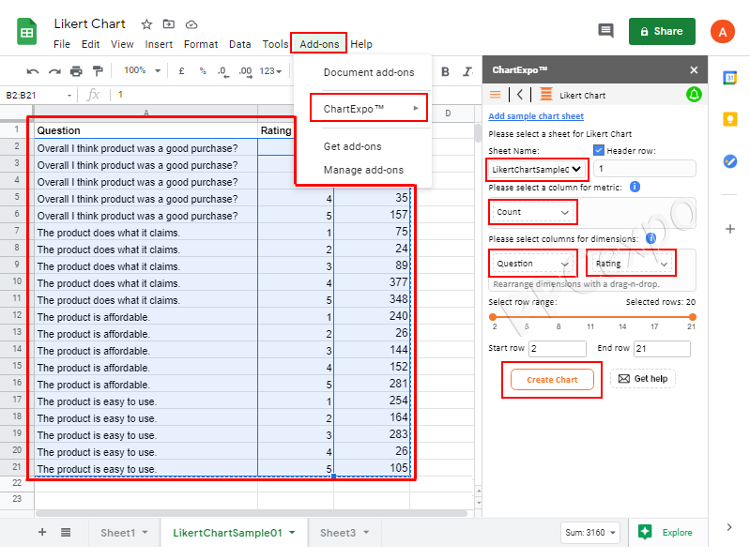Open the Help menu
The width and height of the screenshot is (750, 560).
pos(361,44)
